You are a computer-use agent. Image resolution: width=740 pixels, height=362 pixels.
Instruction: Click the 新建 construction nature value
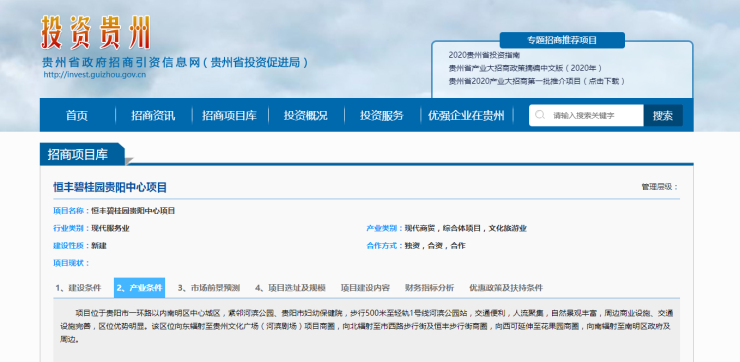coord(99,246)
